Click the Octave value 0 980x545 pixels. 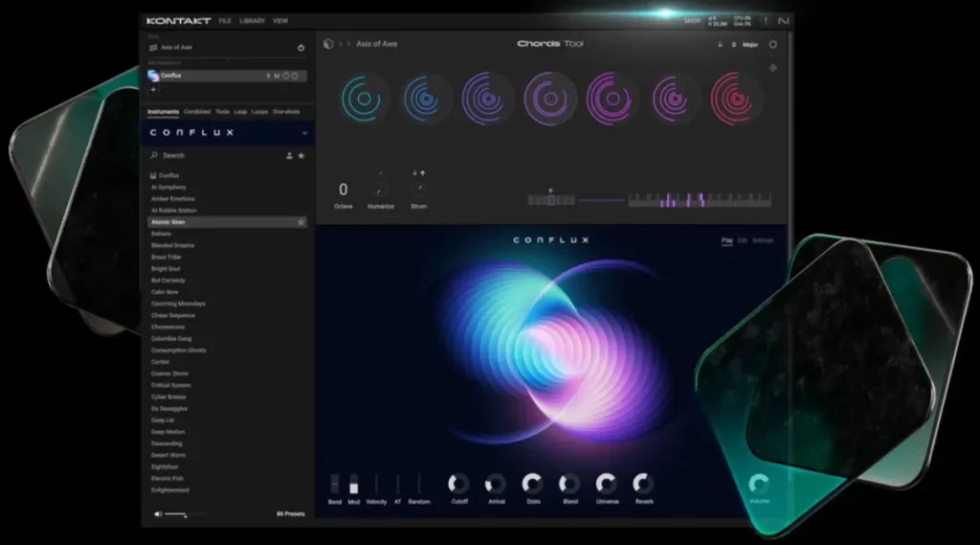tap(344, 189)
